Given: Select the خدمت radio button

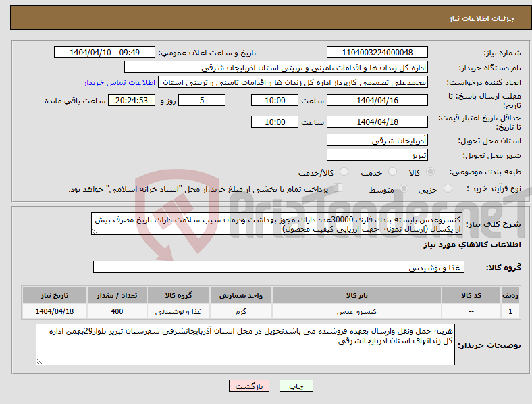Looking at the screenshot, I should pyautogui.click(x=392, y=172).
